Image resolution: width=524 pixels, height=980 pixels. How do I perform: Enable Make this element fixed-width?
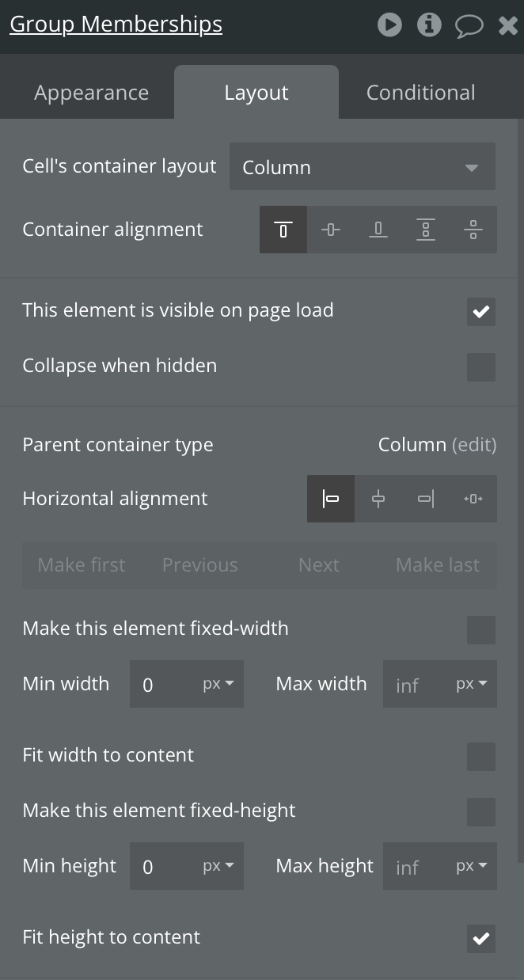480,629
